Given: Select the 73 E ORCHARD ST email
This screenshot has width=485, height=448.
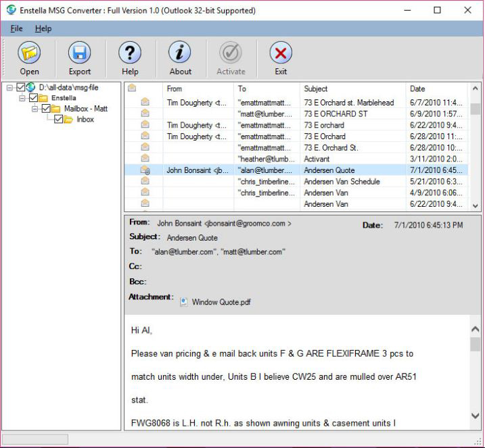Looking at the screenshot, I should [296, 114].
